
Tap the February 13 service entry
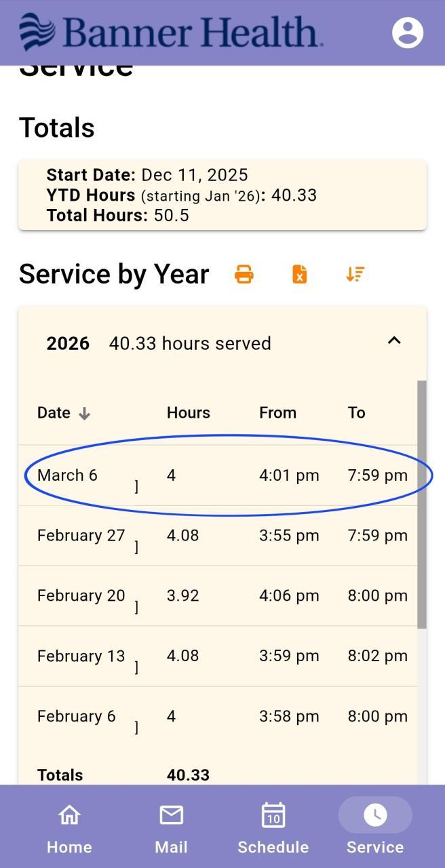coord(217,656)
